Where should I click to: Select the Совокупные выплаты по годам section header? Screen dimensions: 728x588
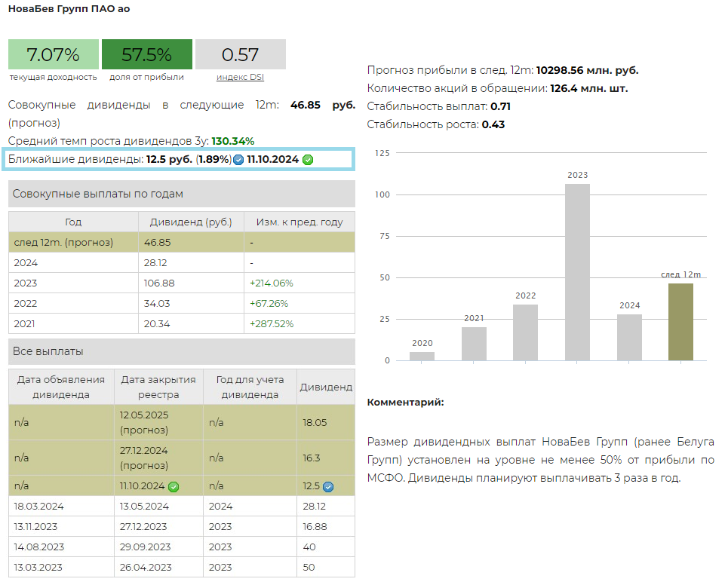coord(181,194)
